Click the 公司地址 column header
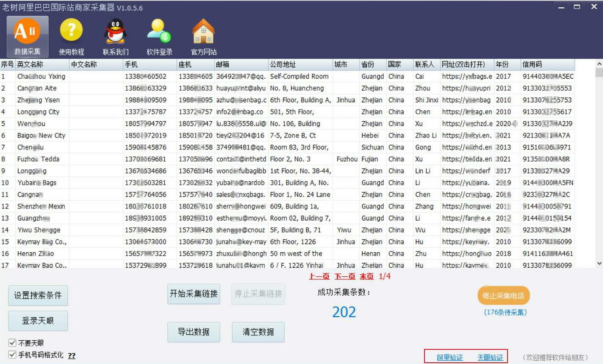Screen dimensions: 603x364 (x=301, y=64)
